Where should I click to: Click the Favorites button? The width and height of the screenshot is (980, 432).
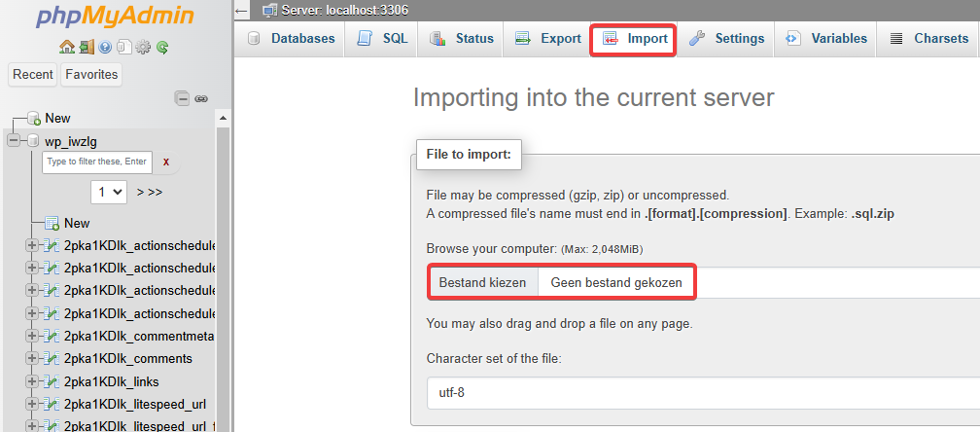(x=91, y=74)
